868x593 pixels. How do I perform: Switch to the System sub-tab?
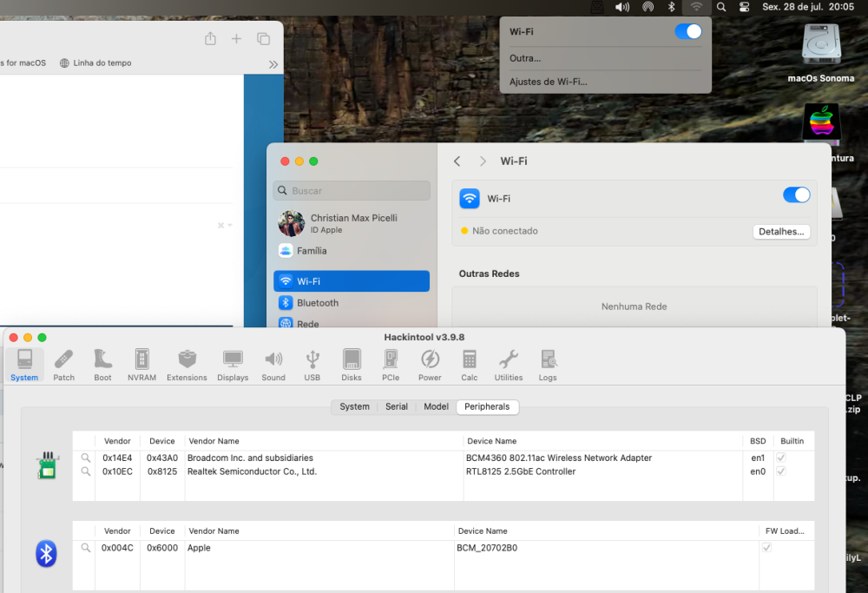pyautogui.click(x=354, y=406)
